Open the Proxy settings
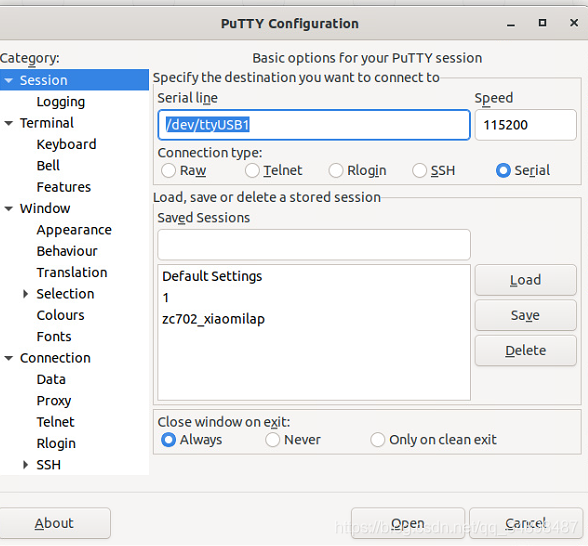The image size is (588, 546). coord(54,401)
